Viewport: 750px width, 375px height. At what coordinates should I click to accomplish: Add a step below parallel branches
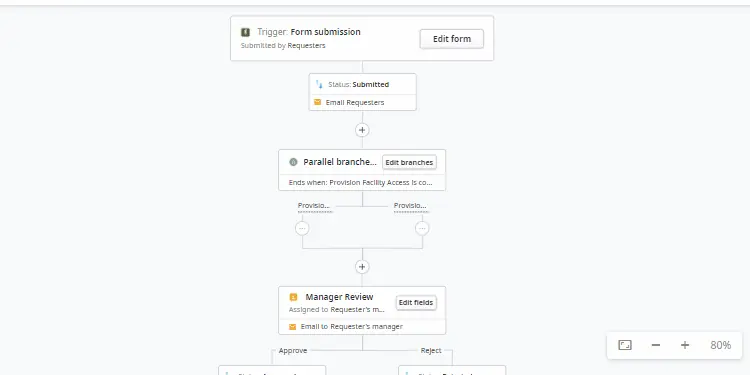coord(362,267)
